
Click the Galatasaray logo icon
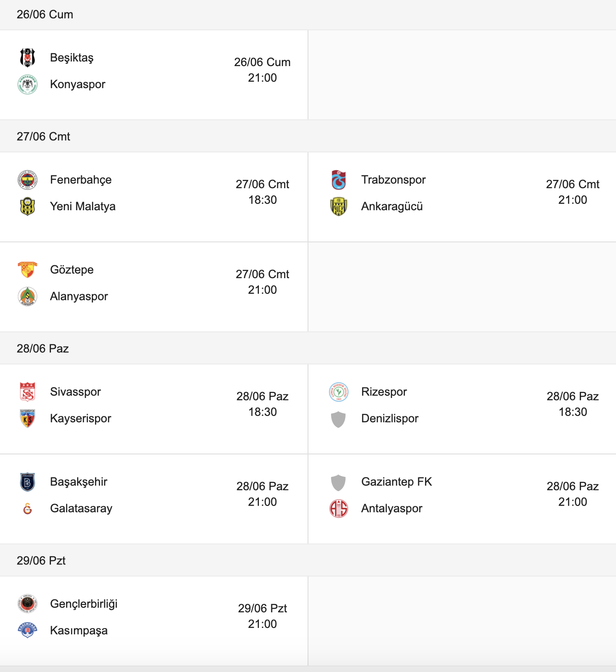[x=28, y=509]
